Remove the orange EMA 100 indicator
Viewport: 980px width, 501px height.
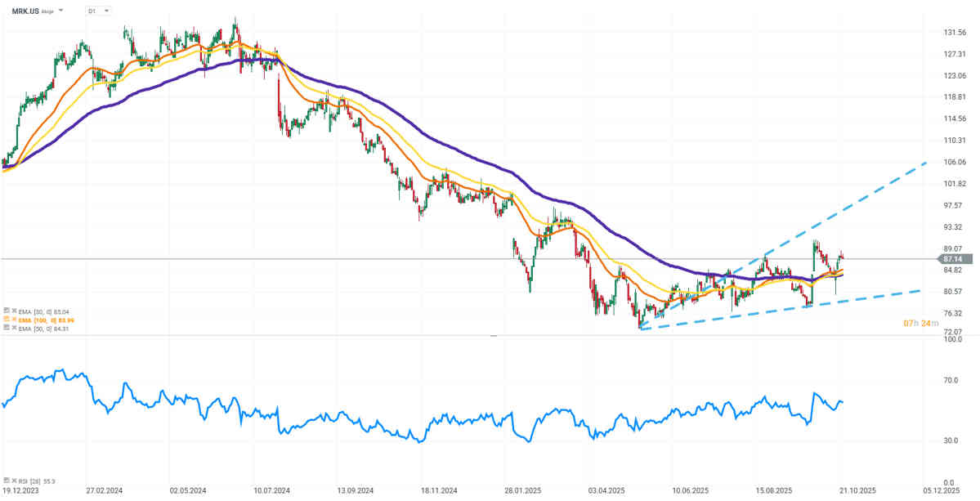pos(13,319)
